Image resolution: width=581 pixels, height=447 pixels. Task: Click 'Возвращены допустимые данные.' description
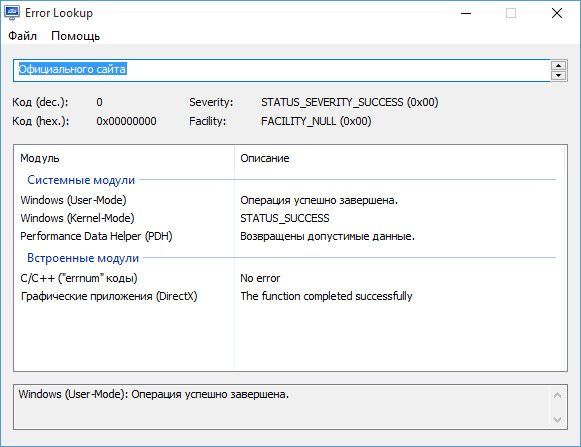pos(328,236)
